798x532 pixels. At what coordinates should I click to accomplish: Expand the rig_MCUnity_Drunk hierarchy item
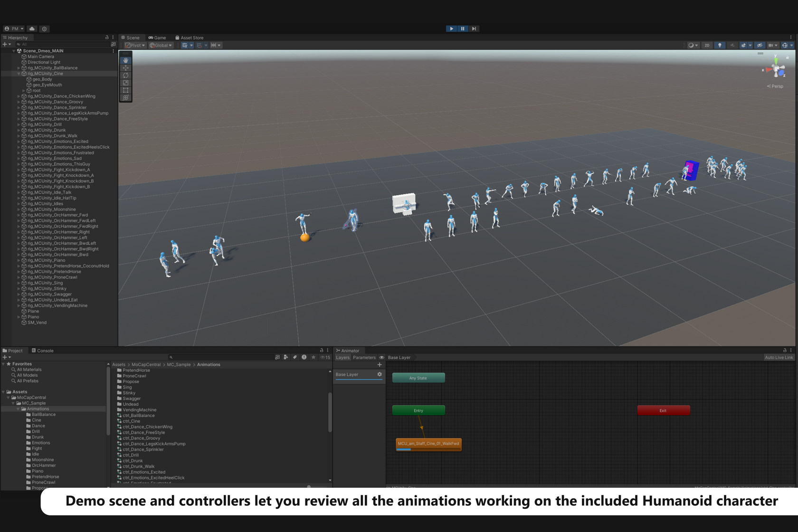click(19, 130)
